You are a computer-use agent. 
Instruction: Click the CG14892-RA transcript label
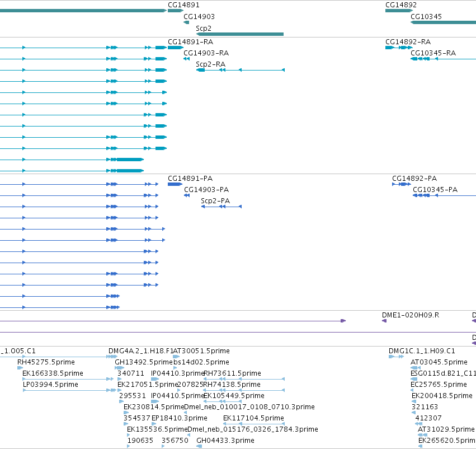[x=408, y=41]
